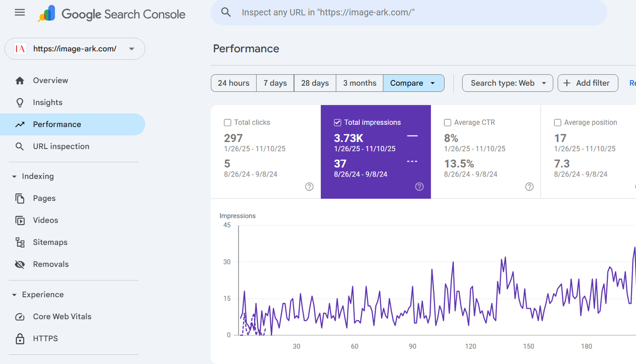Click the image-ark site favicon in property selector
Screen dimensions: 636x364
[20, 49]
